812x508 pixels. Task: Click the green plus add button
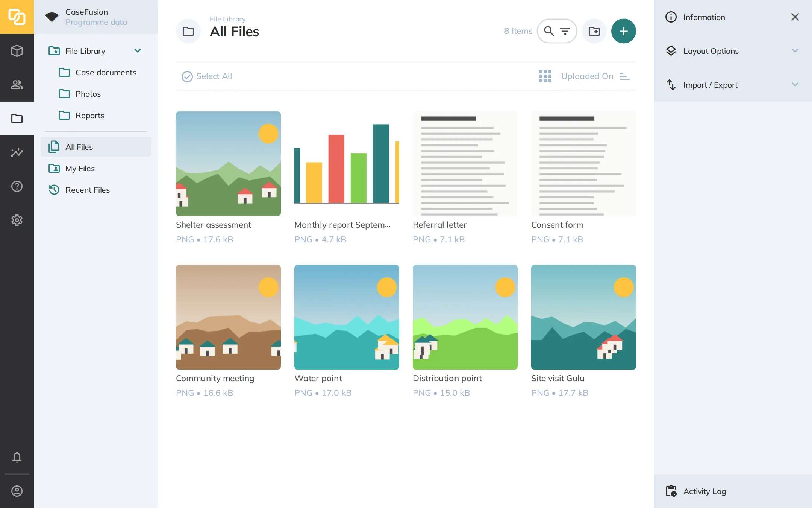pos(624,31)
